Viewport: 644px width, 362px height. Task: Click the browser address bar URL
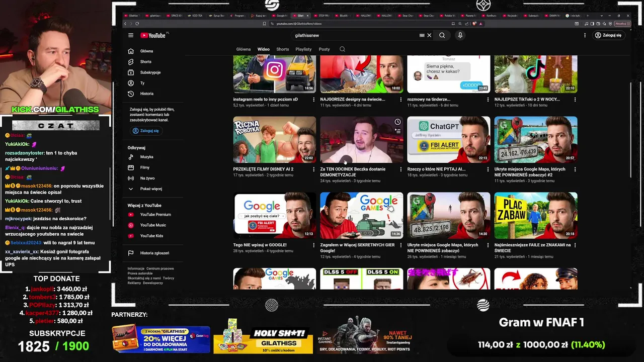(299, 24)
